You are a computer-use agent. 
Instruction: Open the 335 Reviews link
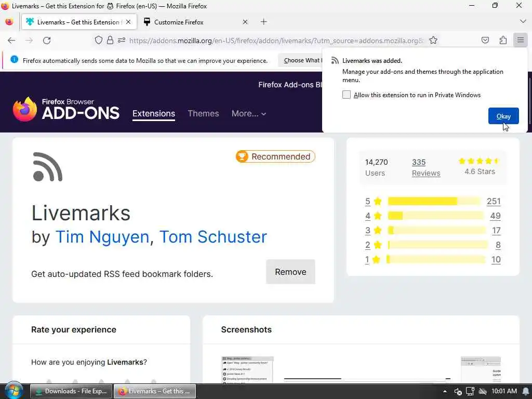[426, 168]
